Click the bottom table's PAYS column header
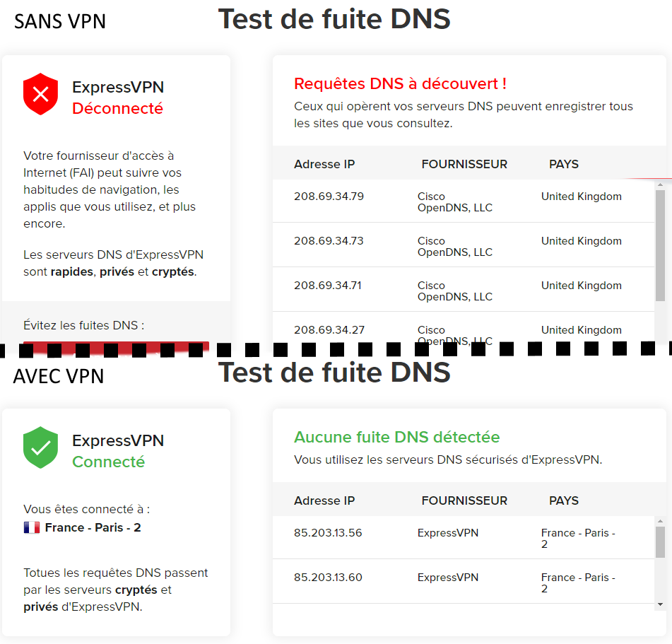The width and height of the screenshot is (672, 644). (x=564, y=500)
